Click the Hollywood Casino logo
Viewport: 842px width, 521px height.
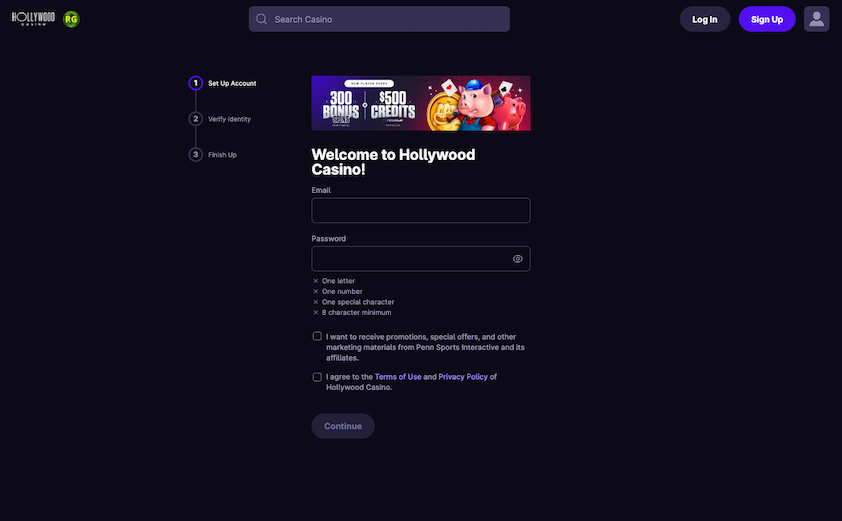tap(33, 19)
